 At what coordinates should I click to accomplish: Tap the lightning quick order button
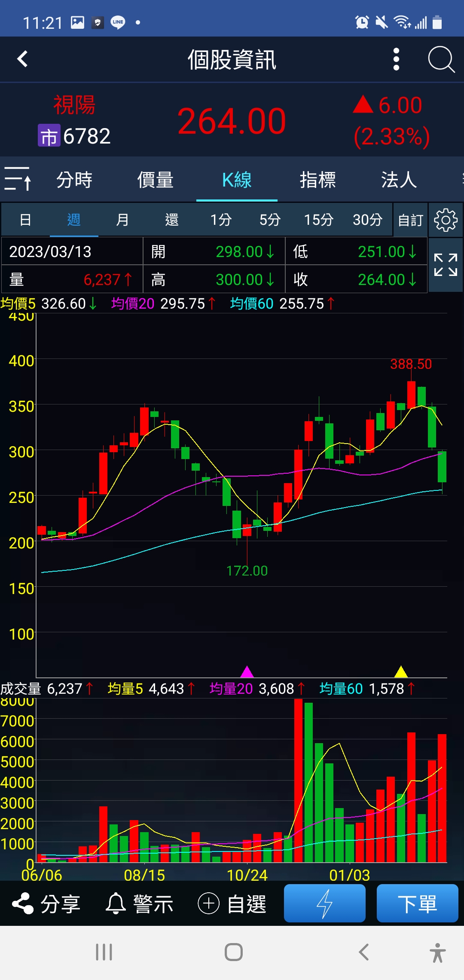point(325,903)
